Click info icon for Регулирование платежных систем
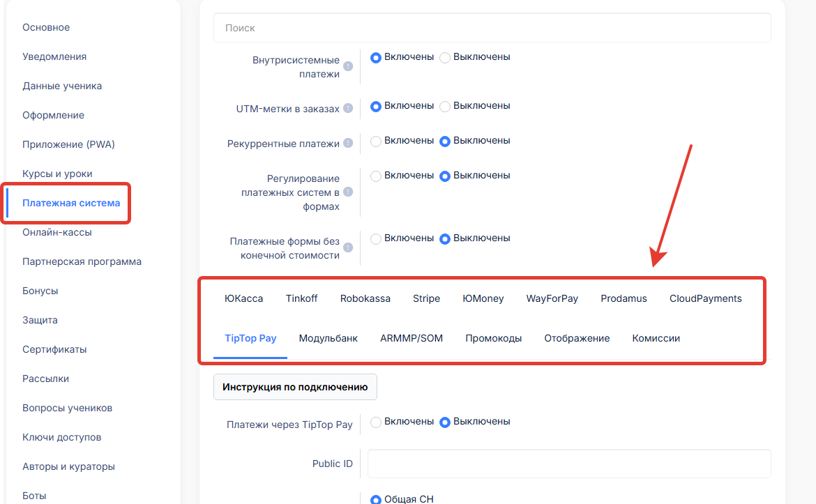Viewport: 816px width, 504px height. coord(348,192)
